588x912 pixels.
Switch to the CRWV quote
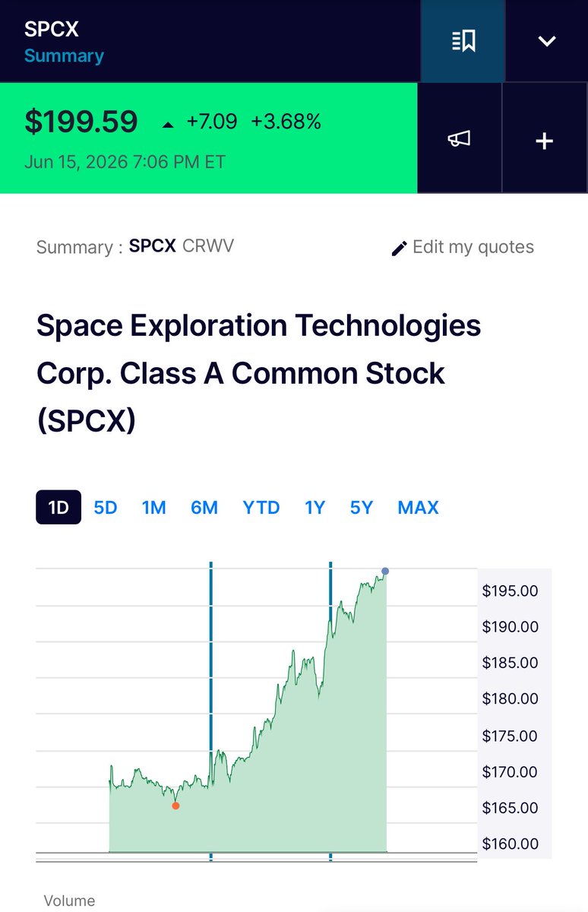pos(208,246)
